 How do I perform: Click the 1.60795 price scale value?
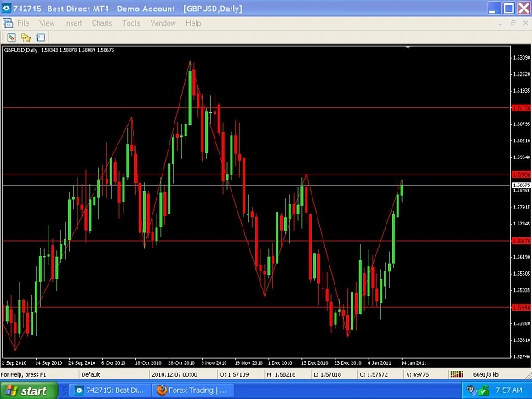pos(521,124)
